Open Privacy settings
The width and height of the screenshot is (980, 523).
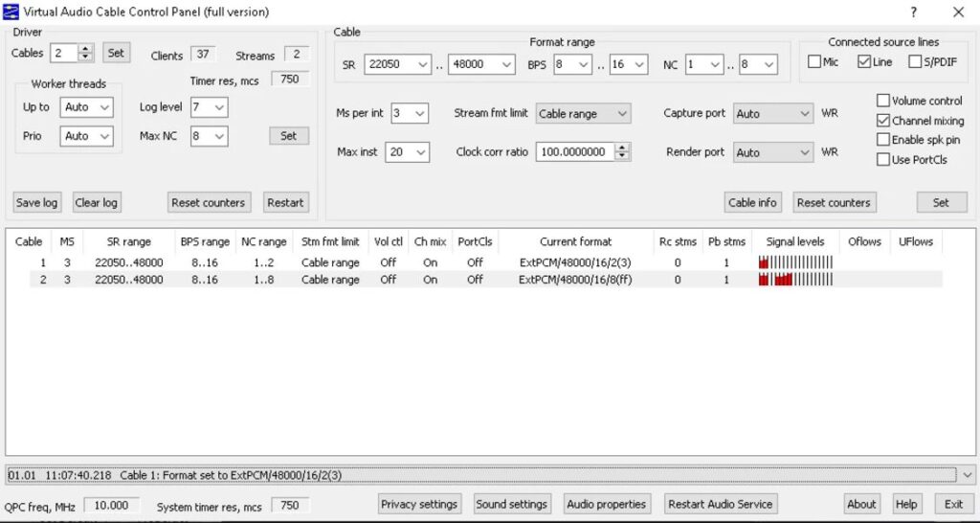point(419,504)
